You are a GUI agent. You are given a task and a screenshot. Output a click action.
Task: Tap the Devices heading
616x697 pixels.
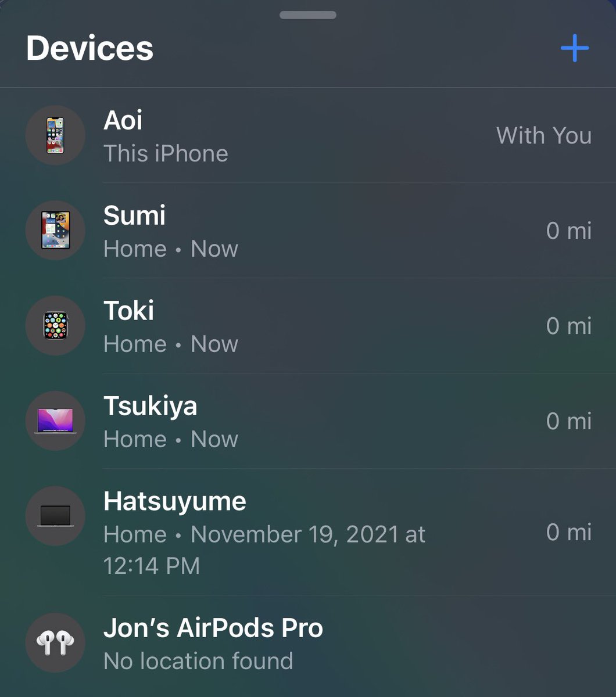(x=89, y=48)
